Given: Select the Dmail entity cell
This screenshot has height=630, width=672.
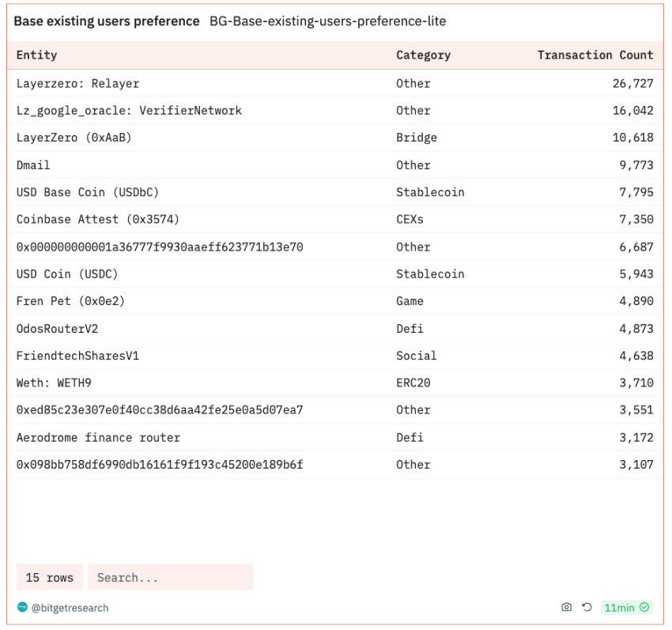Looking at the screenshot, I should [x=33, y=165].
